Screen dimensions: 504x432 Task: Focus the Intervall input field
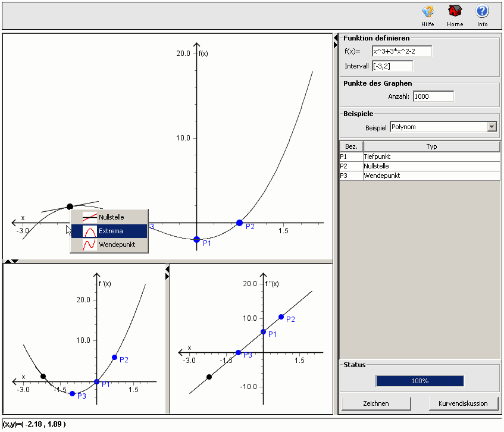coord(392,65)
